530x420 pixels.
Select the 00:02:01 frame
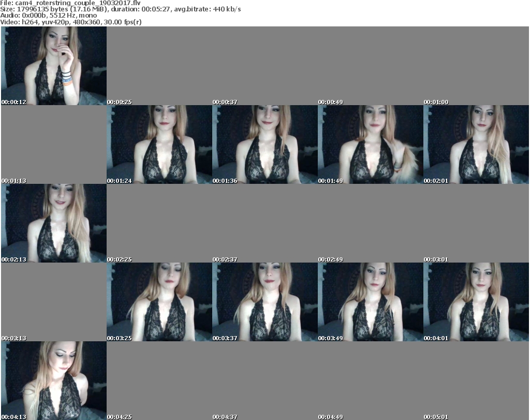point(476,144)
